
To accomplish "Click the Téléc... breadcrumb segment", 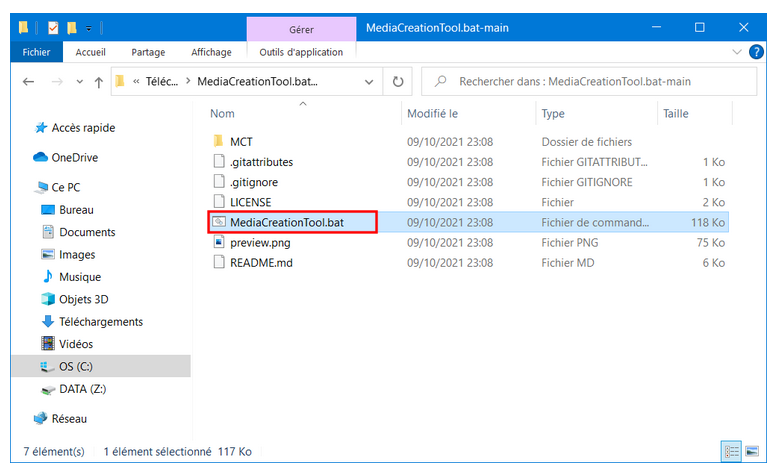I will pyautogui.click(x=162, y=81).
